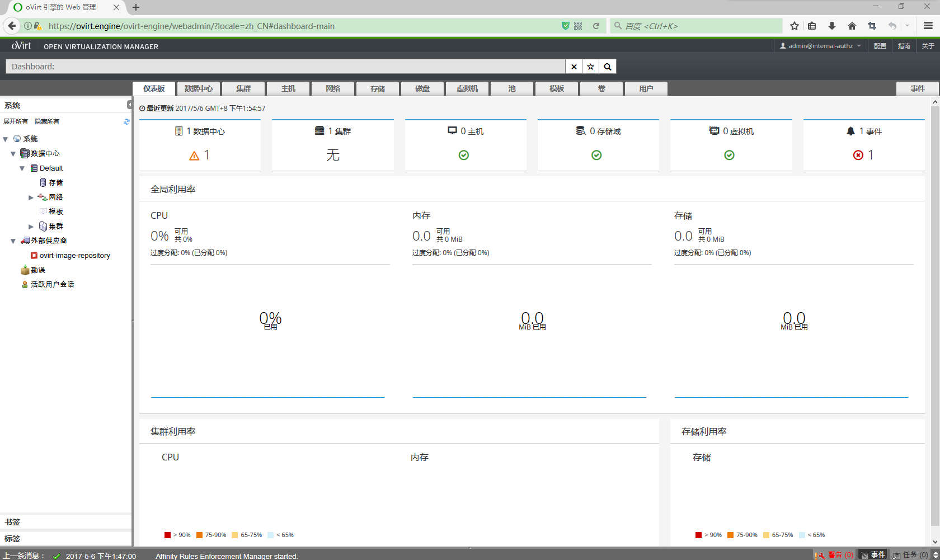Click the green shield icon in address bar
940x560 pixels.
pos(565,26)
